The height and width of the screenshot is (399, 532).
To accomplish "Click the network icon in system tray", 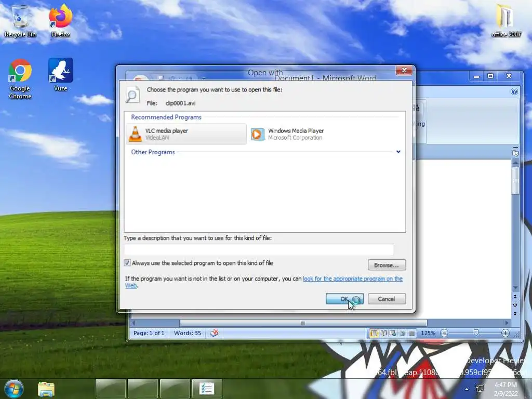I will point(480,389).
